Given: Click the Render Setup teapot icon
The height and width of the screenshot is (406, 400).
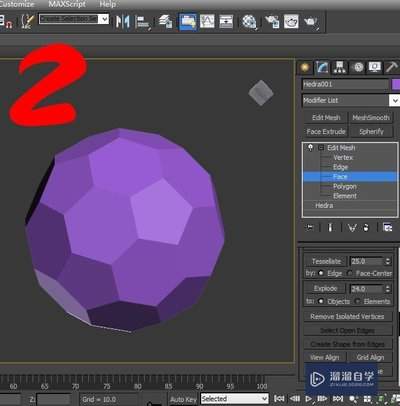Looking at the screenshot, I should coord(272,22).
